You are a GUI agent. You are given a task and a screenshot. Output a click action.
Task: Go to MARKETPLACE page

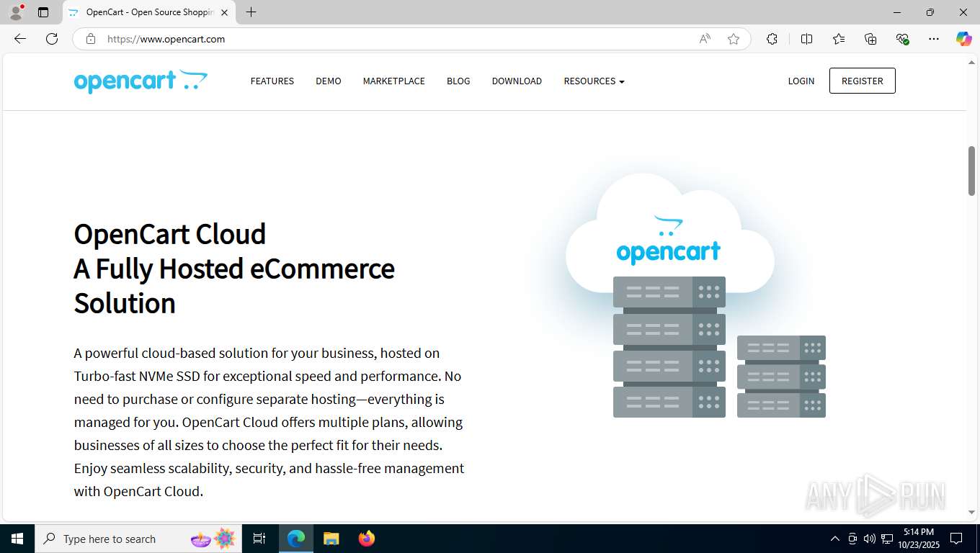tap(394, 81)
